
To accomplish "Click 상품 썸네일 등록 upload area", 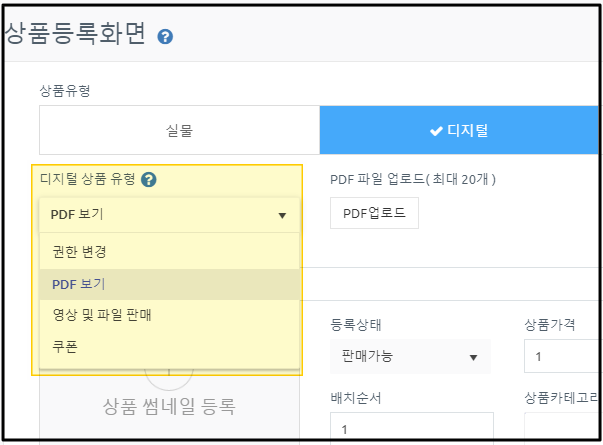I will (169, 405).
